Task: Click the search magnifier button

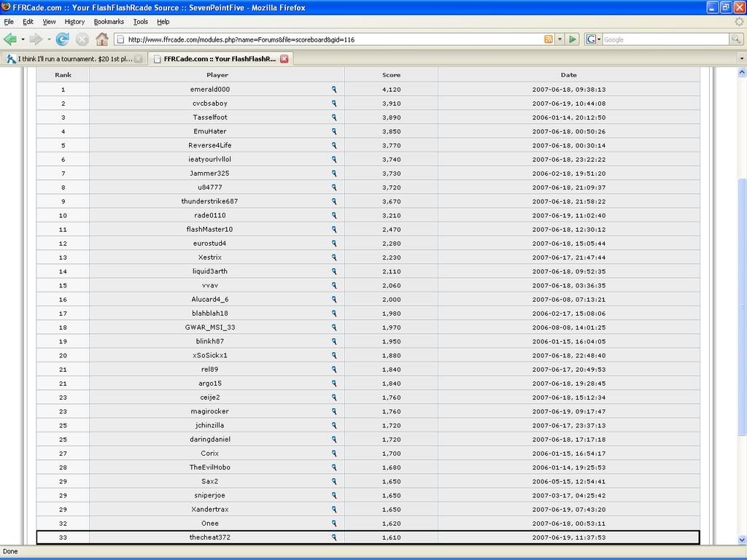Action: click(736, 39)
